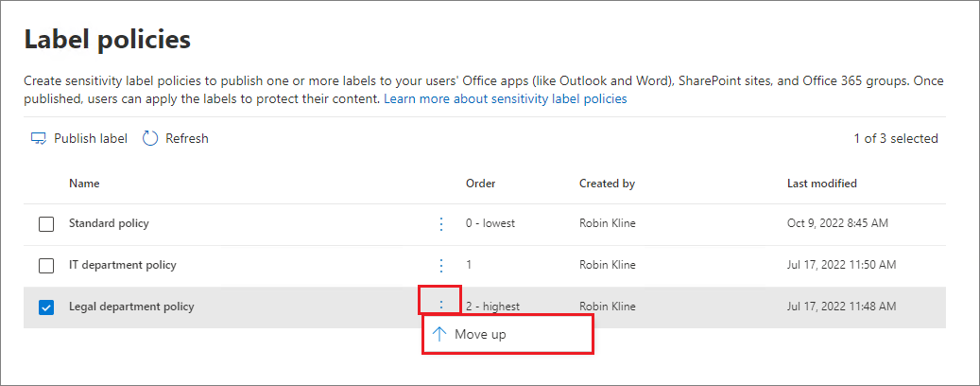
Task: Click the Created by column header
Action: coord(607,184)
